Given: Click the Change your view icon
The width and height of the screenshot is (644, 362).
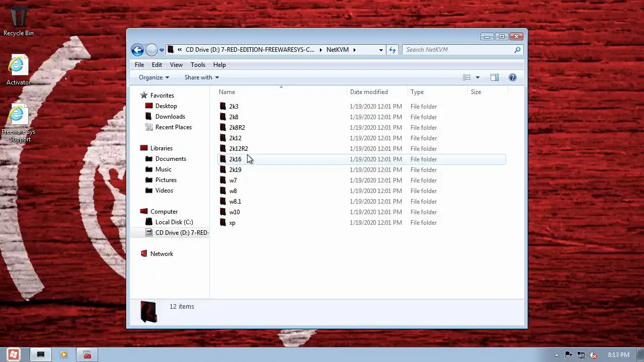Looking at the screenshot, I should [467, 77].
